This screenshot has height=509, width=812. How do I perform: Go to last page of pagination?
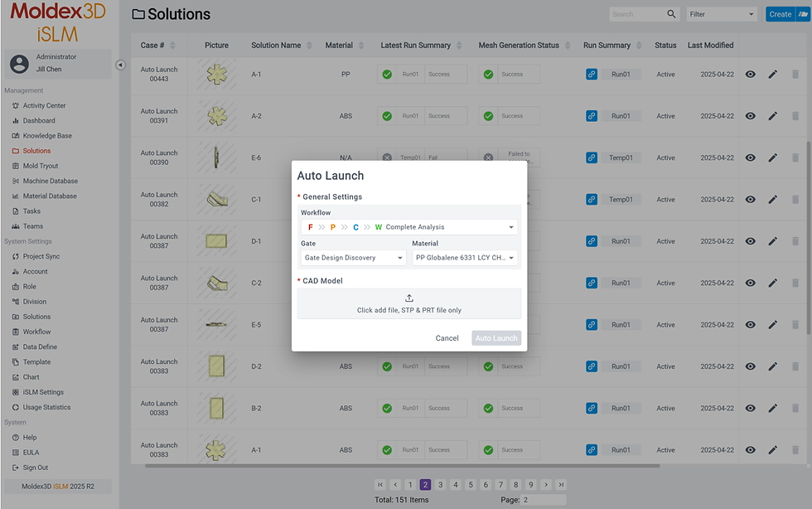(561, 485)
